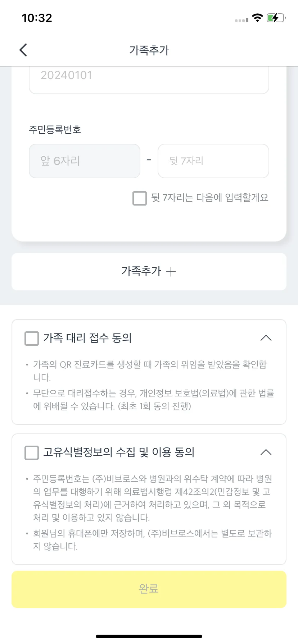Tap the 주민등록번호 label
Image resolution: width=298 pixels, height=644 pixels.
[55, 129]
